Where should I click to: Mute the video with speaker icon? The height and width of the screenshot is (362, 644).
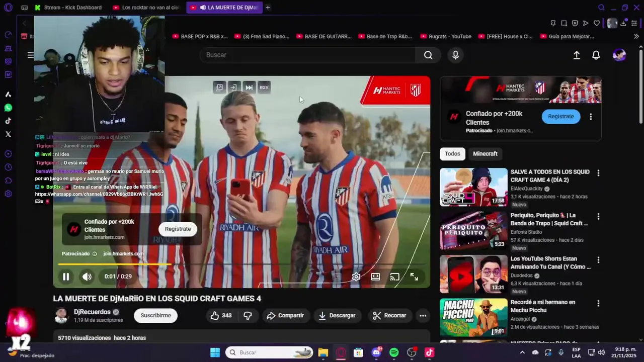[87, 277]
